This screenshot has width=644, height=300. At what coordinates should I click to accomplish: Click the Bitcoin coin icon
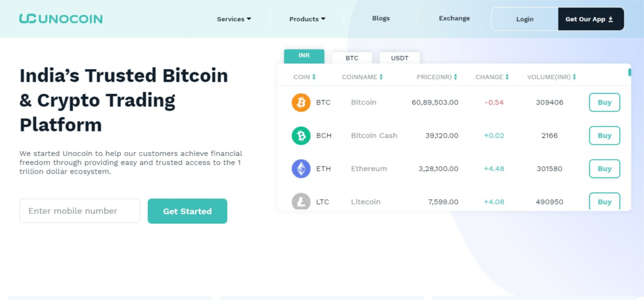point(301,103)
